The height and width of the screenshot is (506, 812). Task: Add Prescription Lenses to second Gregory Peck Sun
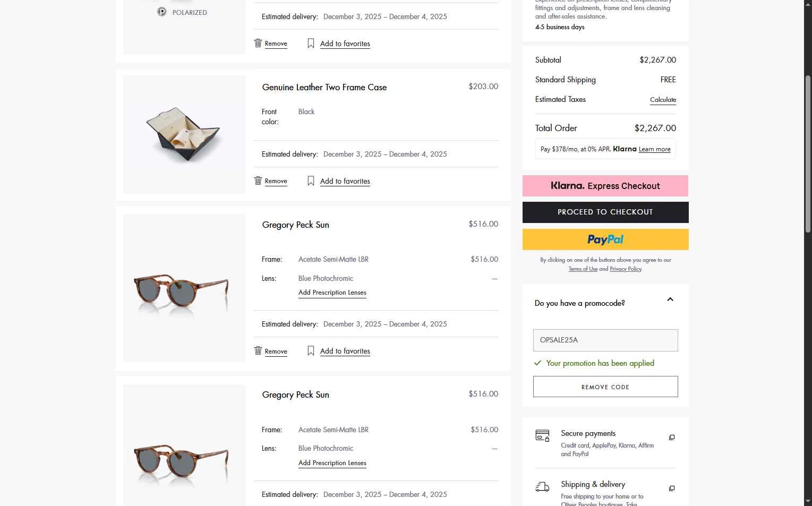coord(332,463)
